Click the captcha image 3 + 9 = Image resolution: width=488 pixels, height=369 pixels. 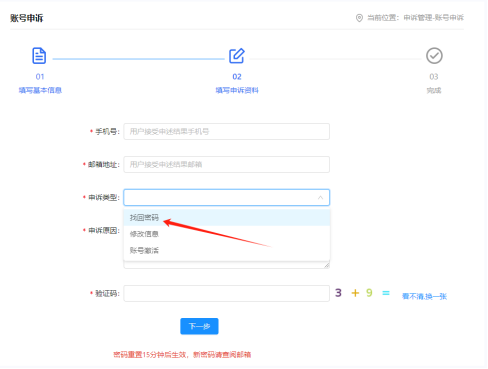coord(362,293)
